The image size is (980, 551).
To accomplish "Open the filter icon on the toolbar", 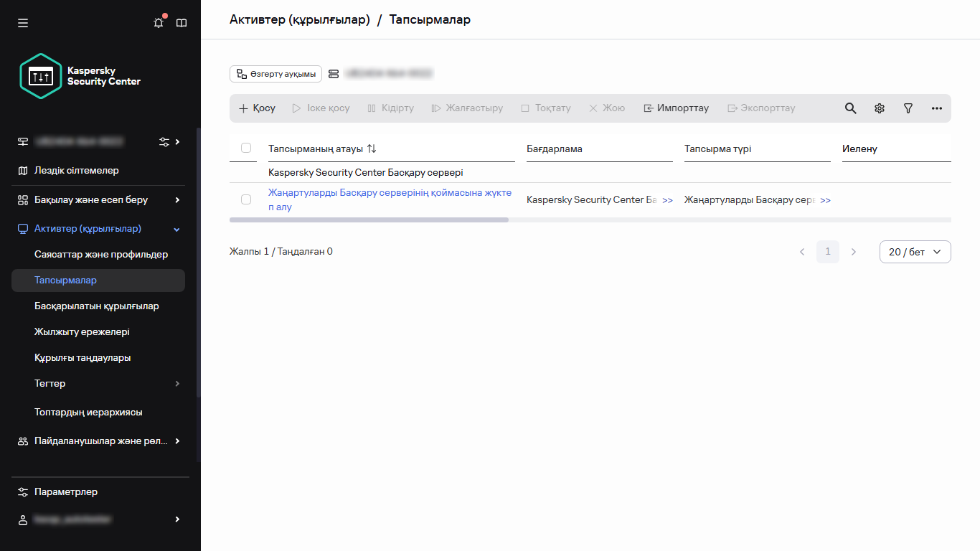I will [x=908, y=108].
